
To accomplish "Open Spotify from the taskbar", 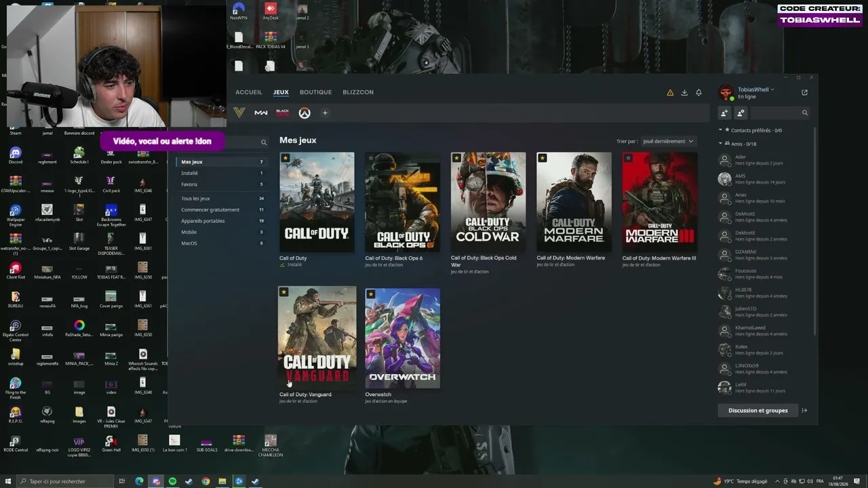I will (x=172, y=481).
